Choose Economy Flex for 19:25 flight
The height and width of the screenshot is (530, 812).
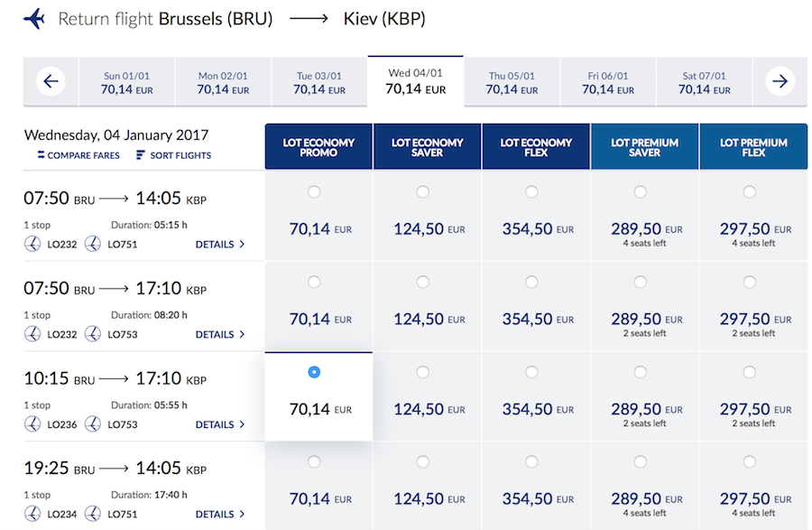[531, 462]
